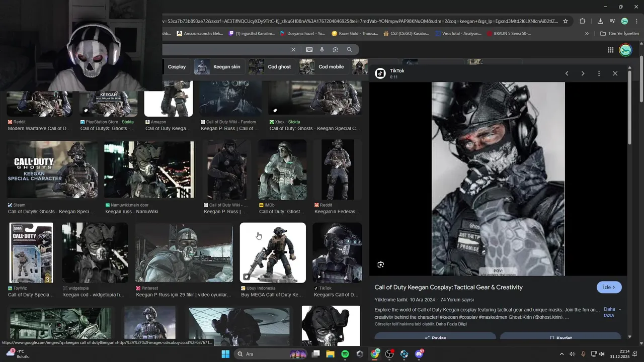The image size is (644, 362).
Task: Open NamuWiki keegan russ image result
Action: click(149, 169)
